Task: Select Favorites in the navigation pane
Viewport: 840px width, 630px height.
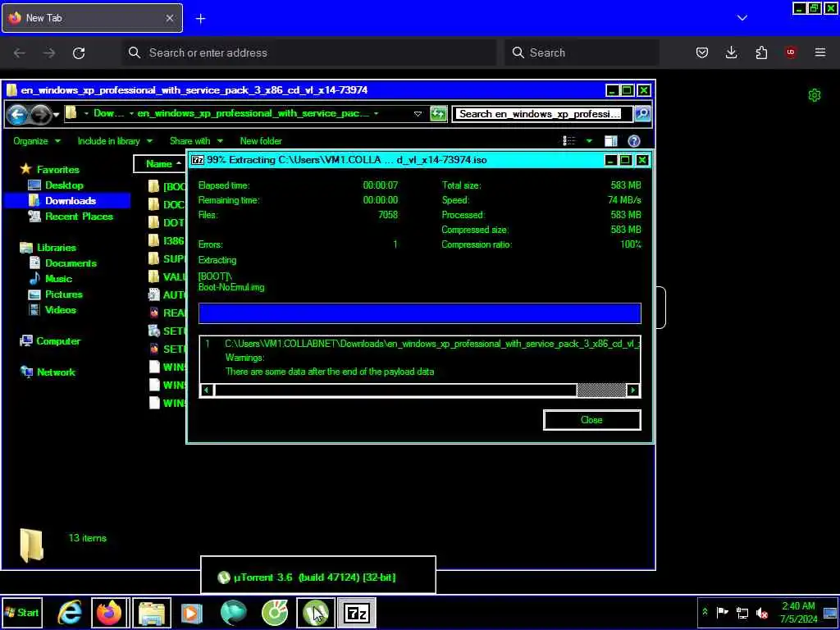Action: pos(58,169)
